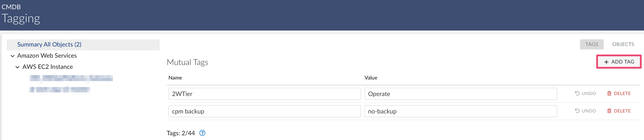Click the ADD TAG button label

coord(623,62)
